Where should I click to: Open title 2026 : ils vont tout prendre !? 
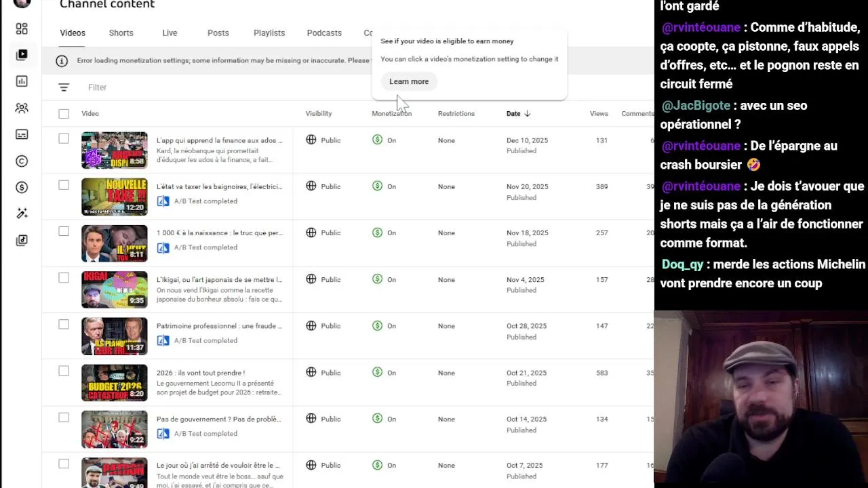click(201, 373)
